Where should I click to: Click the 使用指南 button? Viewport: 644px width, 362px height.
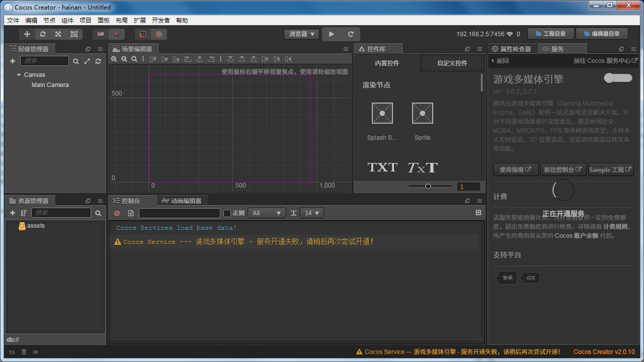point(516,169)
